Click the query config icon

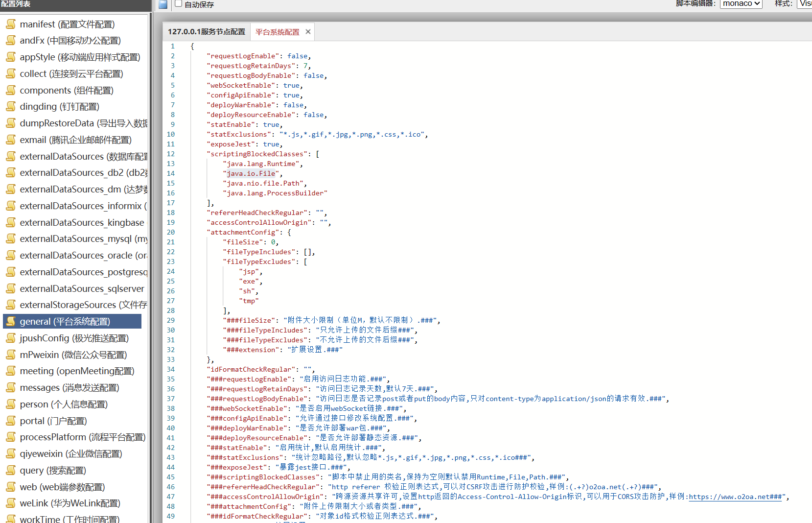(11, 470)
